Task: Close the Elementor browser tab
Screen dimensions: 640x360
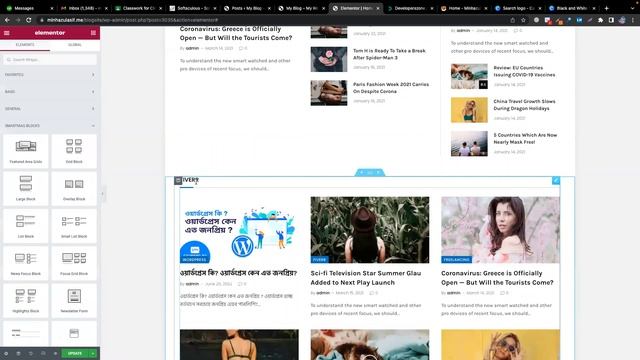Action: pyautogui.click(x=378, y=8)
